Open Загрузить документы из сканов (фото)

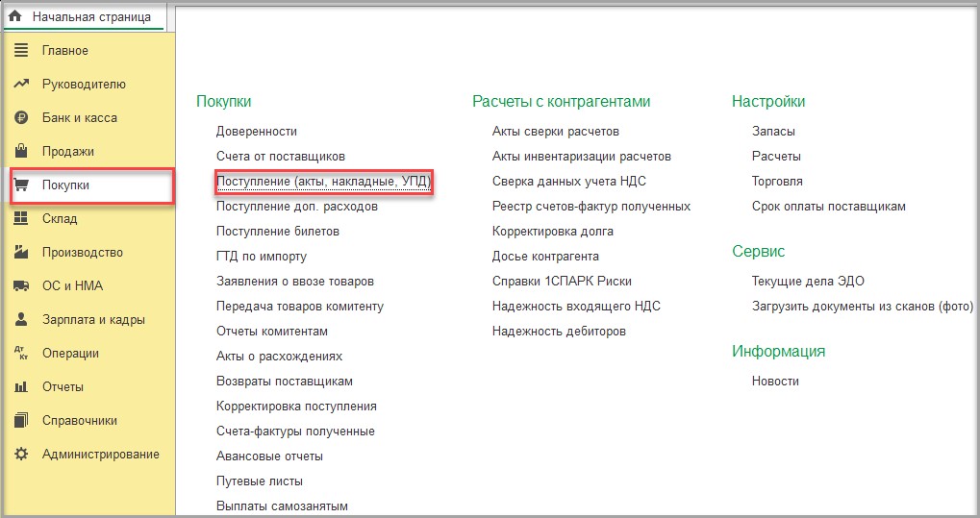click(863, 307)
